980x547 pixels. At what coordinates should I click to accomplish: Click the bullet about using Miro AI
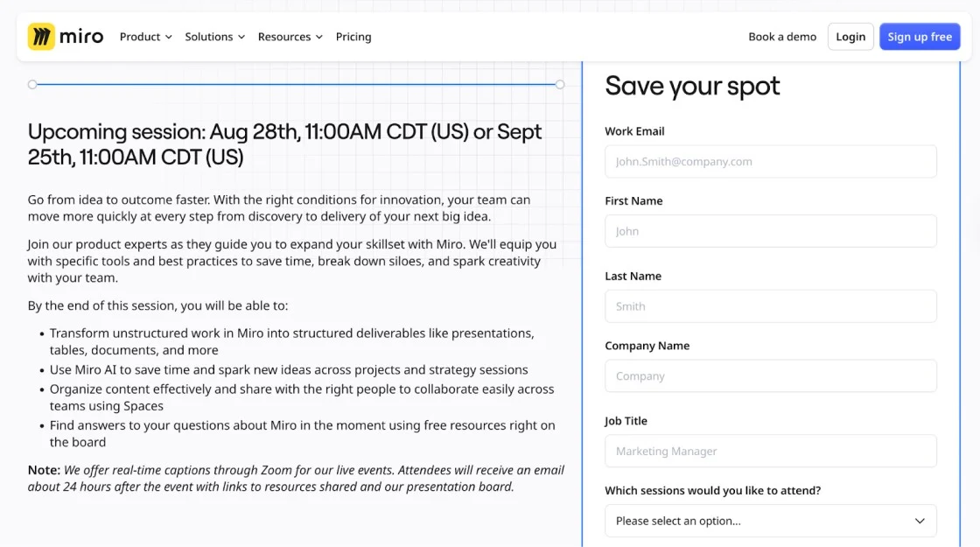pos(289,369)
